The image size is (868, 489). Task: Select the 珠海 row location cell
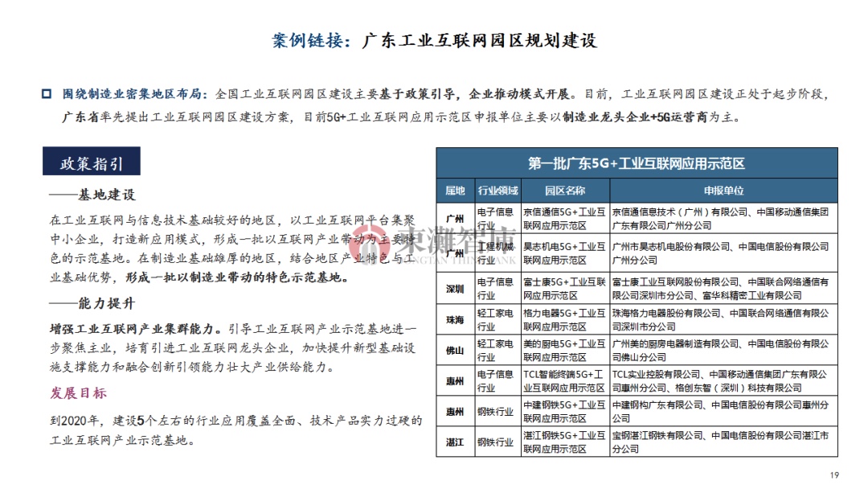(455, 320)
